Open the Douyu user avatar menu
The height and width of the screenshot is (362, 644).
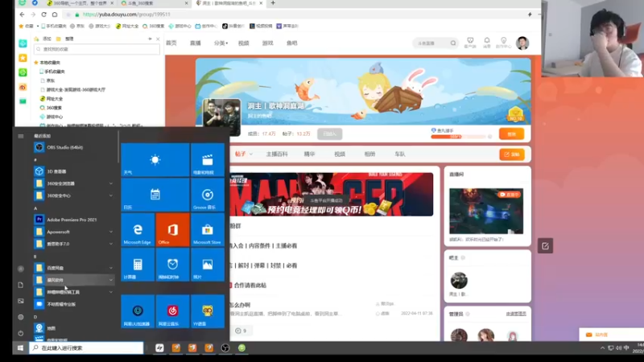click(x=522, y=43)
